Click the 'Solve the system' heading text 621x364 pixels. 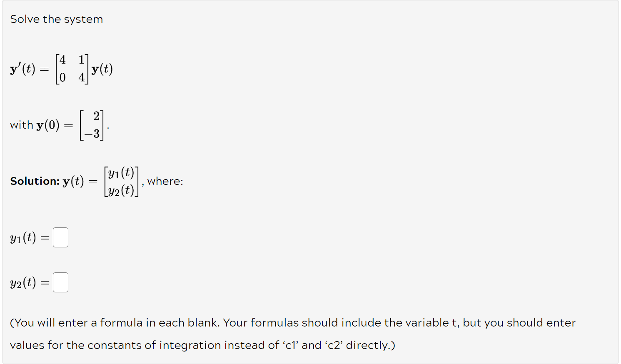click(56, 19)
